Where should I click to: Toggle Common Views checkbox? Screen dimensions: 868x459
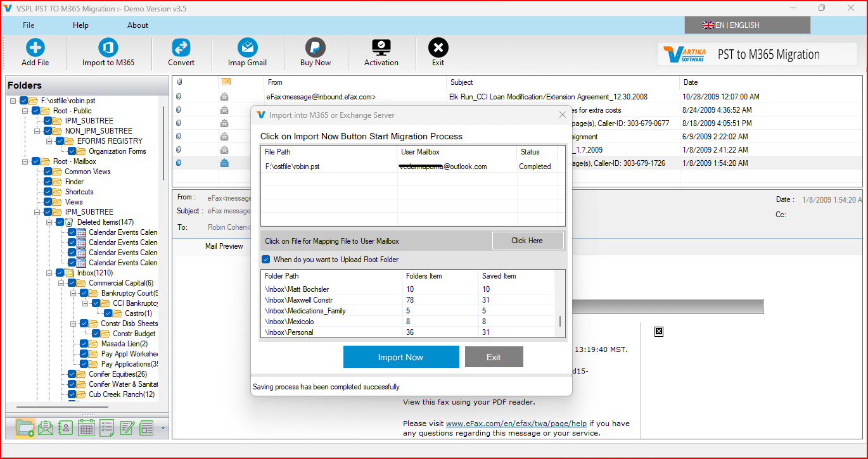48,172
